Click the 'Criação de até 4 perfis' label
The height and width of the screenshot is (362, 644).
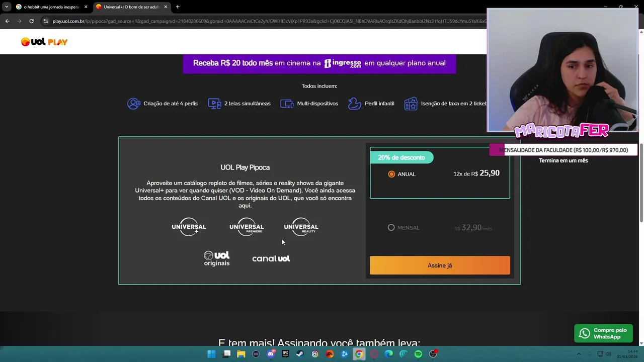coord(171,104)
